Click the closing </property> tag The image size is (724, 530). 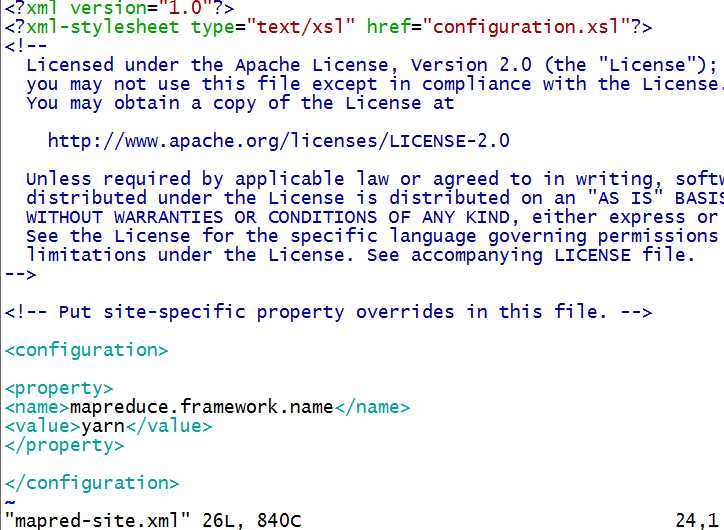tap(64, 446)
